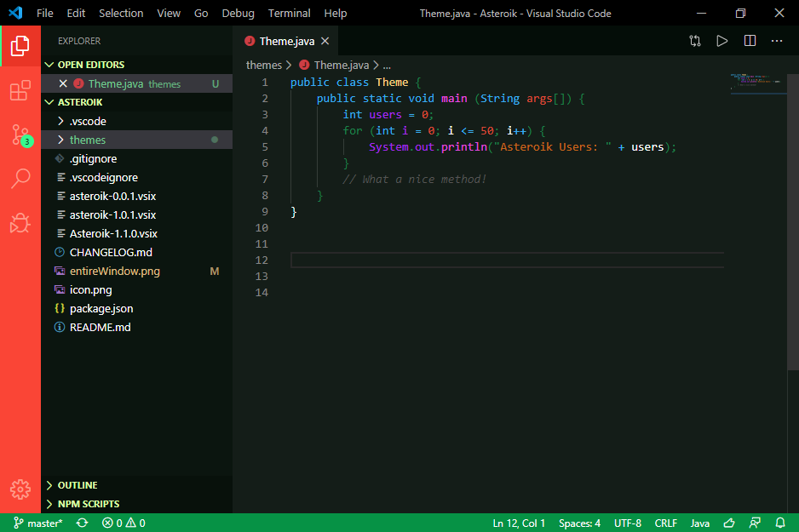The height and width of the screenshot is (532, 799).
Task: Open package.json file
Action: coord(136,308)
